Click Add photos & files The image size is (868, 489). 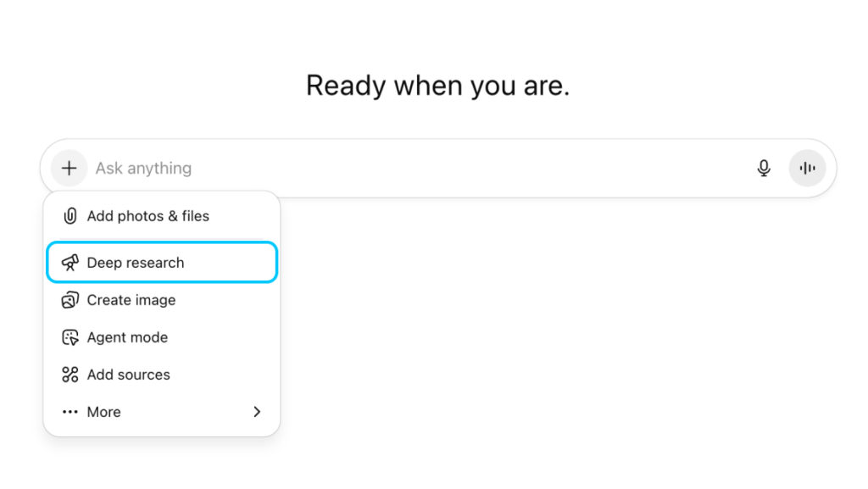(x=148, y=216)
